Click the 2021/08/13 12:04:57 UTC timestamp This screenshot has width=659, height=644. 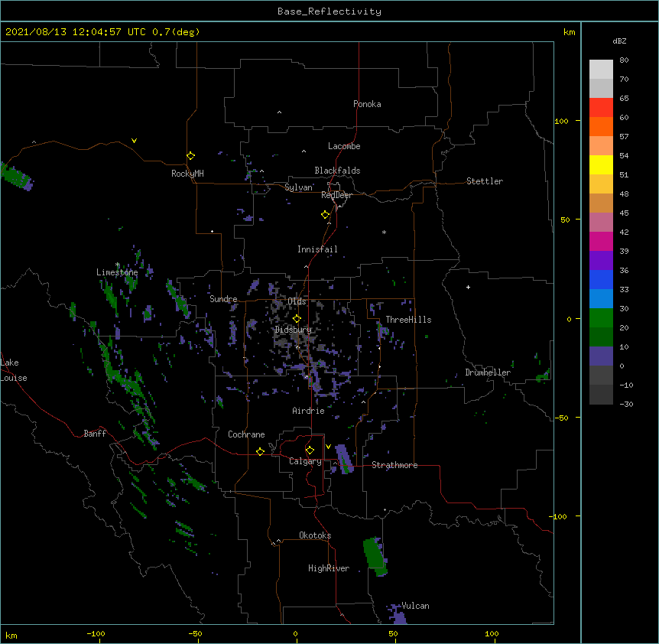pos(75,32)
